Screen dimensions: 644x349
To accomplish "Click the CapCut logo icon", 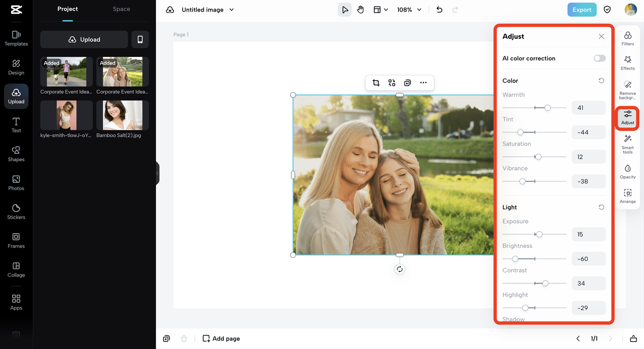I will [x=16, y=10].
